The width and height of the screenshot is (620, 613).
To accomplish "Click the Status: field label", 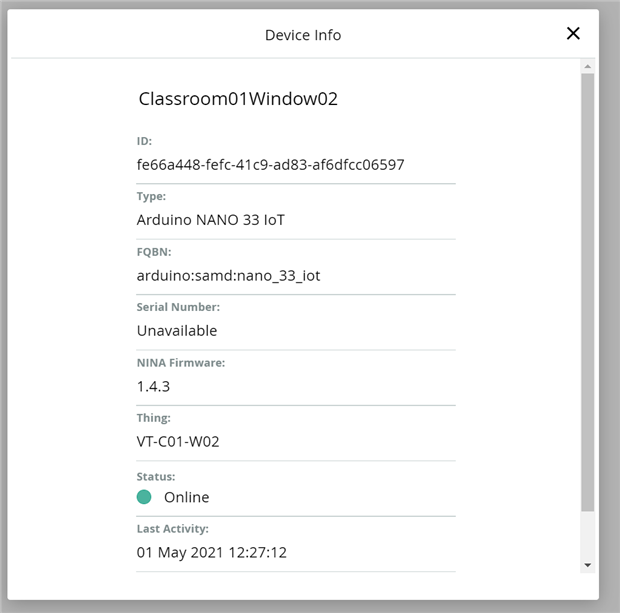I will click(156, 477).
